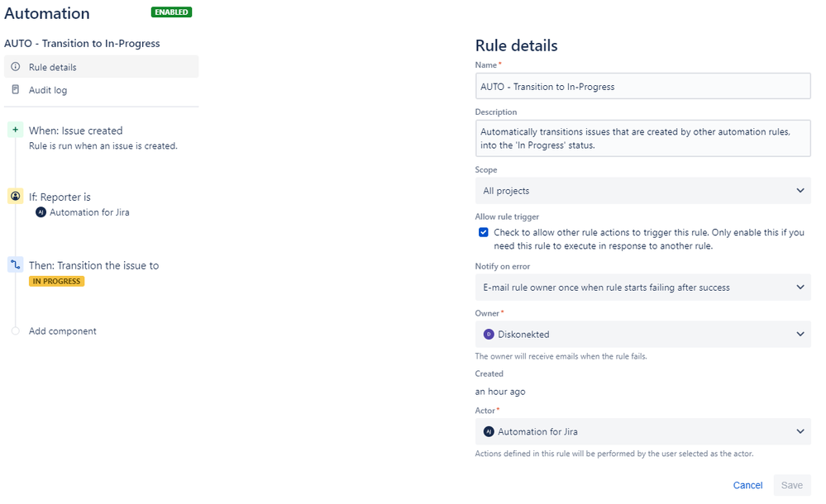Click the IN PROGRESS status lozenge
This screenshot has height=504, width=826.
pos(56,281)
